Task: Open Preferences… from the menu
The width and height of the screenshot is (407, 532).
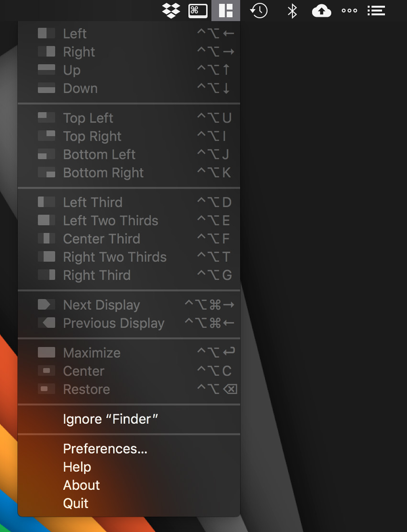Action: tap(105, 449)
